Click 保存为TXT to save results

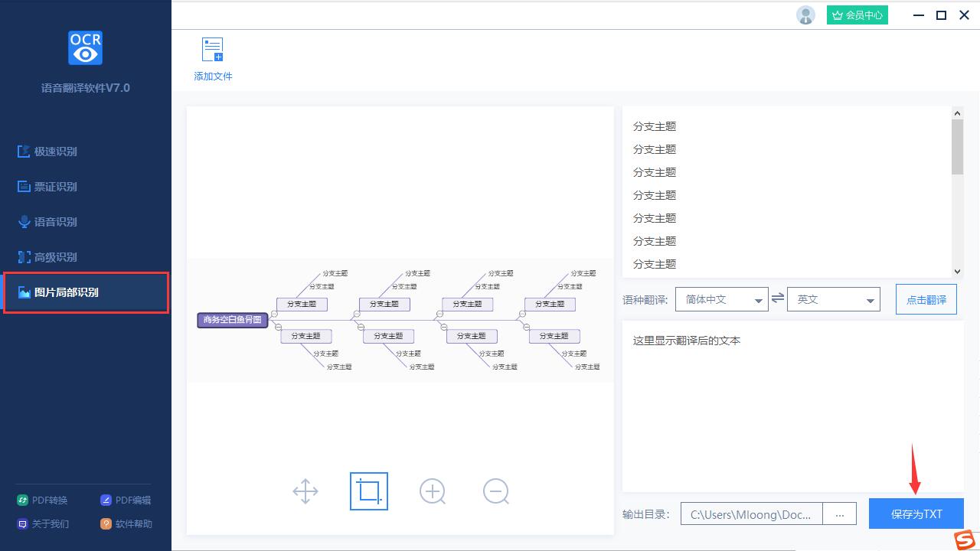[916, 514]
